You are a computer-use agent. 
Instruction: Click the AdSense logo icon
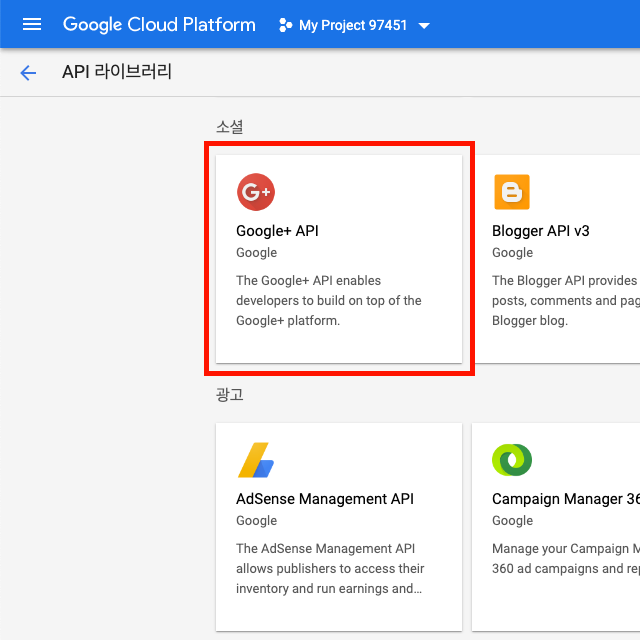(256, 460)
